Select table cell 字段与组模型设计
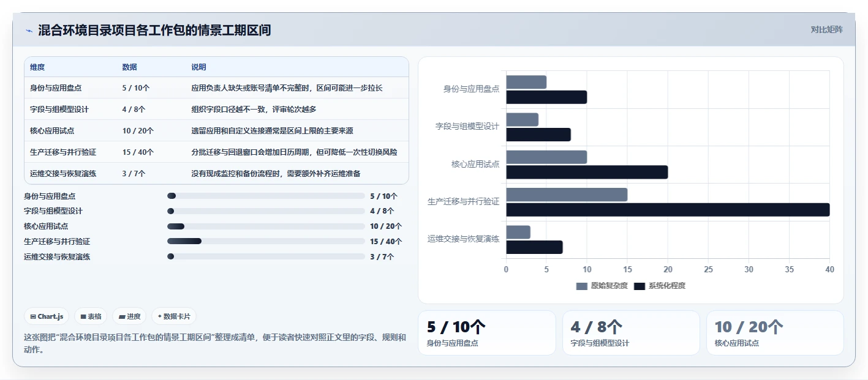This screenshot has height=380, width=868. click(x=59, y=110)
